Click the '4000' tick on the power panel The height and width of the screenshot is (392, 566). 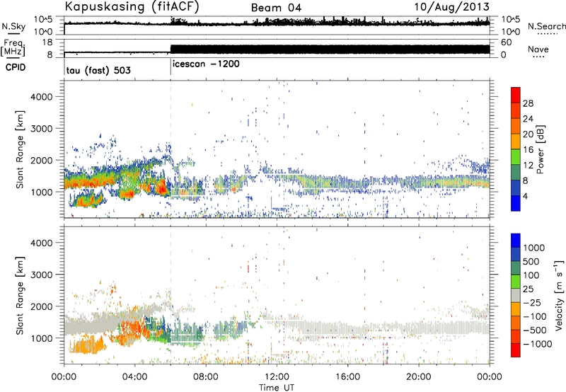[x=41, y=97]
